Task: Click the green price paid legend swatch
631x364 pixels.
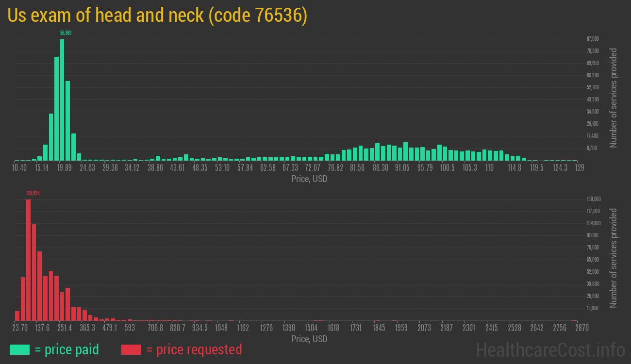Action: click(x=19, y=349)
